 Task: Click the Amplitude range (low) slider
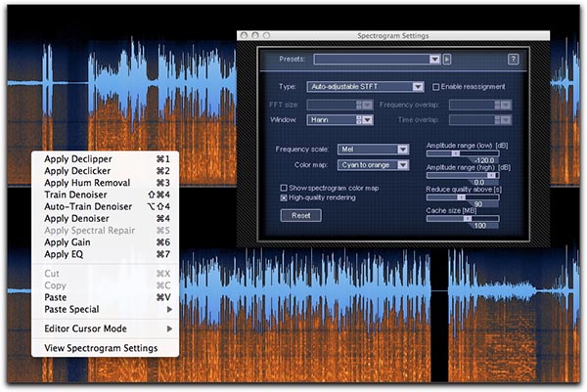coord(463,153)
